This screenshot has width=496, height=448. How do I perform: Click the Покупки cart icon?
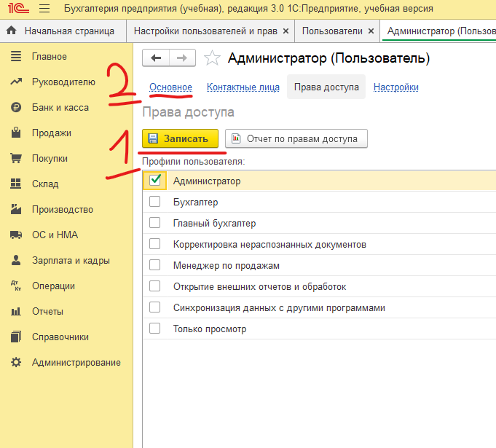[x=16, y=158]
